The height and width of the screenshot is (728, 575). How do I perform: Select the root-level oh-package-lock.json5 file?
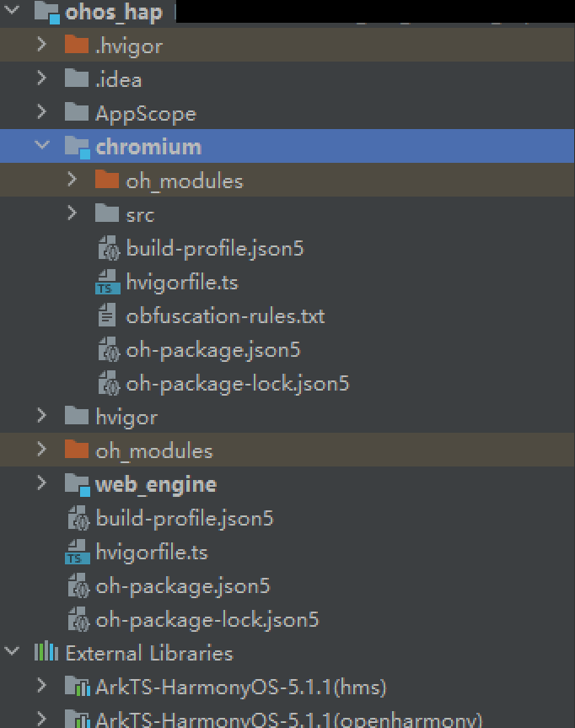(x=207, y=620)
